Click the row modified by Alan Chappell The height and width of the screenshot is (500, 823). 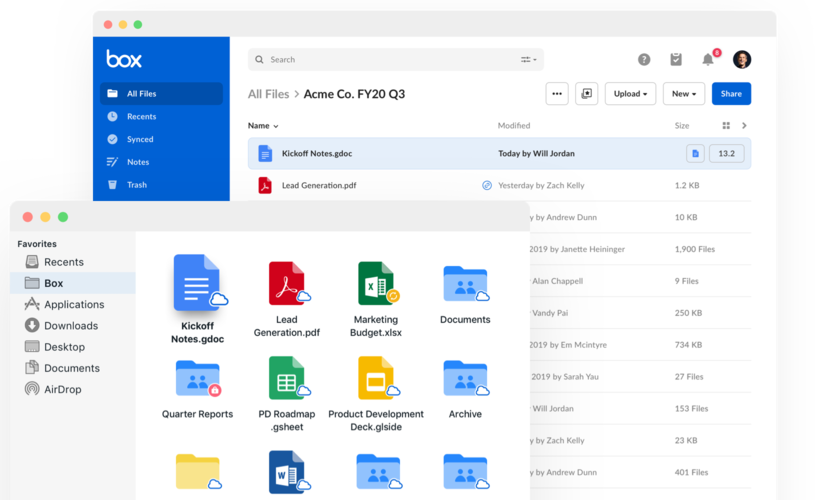point(640,281)
